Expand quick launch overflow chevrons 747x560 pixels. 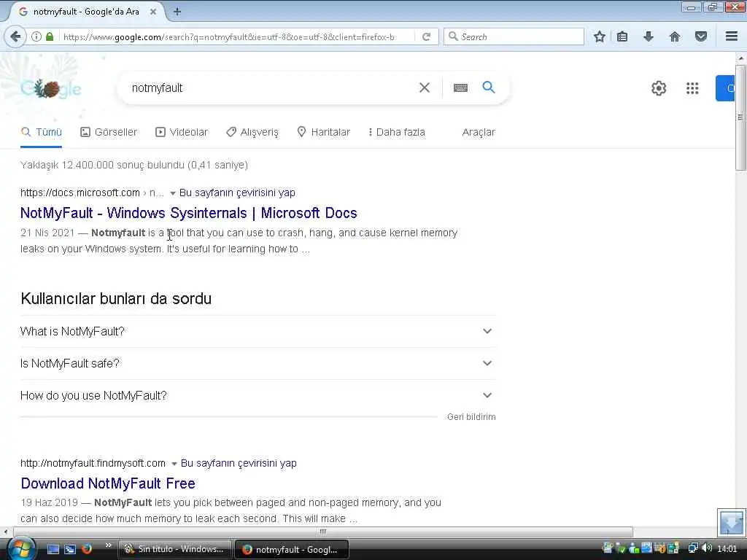(108, 545)
